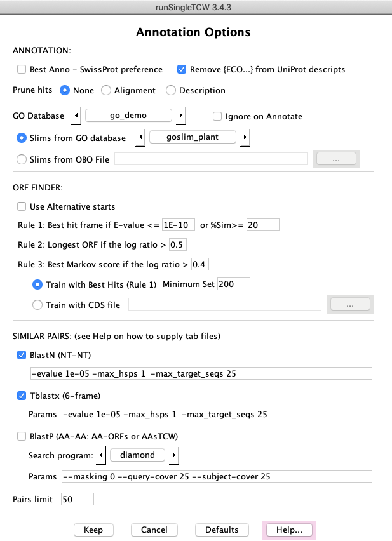Toggle Use Alternative starts checkbox
This screenshot has height=541, width=392.
pyautogui.click(x=22, y=206)
